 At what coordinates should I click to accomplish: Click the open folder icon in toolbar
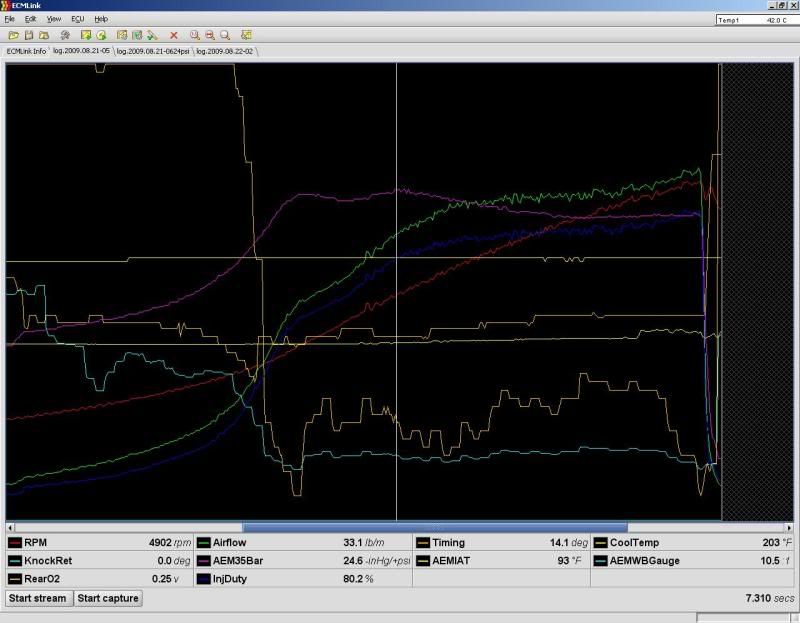coord(12,35)
